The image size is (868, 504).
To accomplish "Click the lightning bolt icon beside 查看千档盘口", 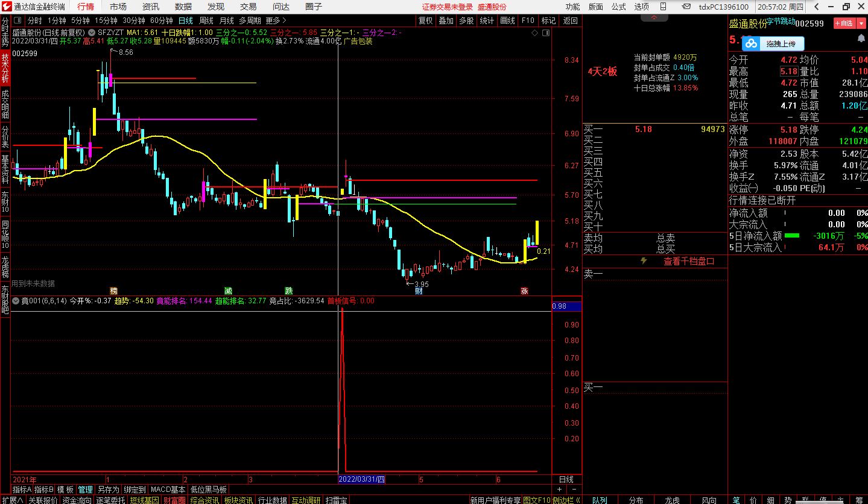I will pos(644,261).
